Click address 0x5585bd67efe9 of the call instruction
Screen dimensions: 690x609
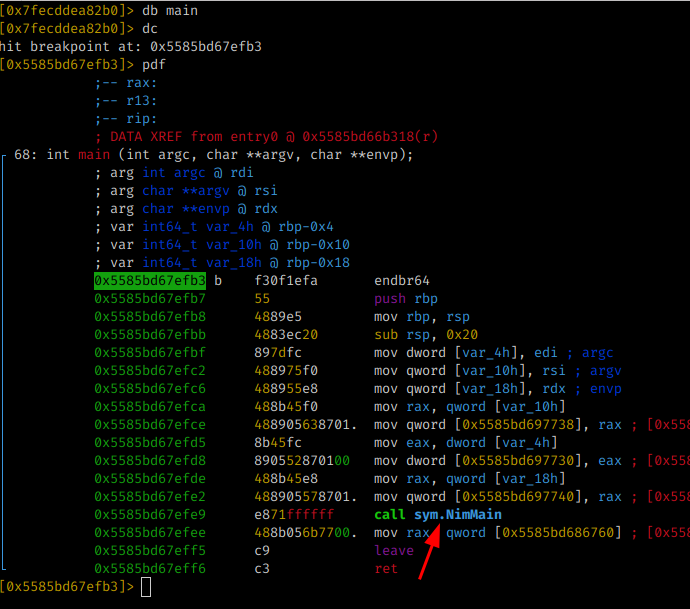150,514
